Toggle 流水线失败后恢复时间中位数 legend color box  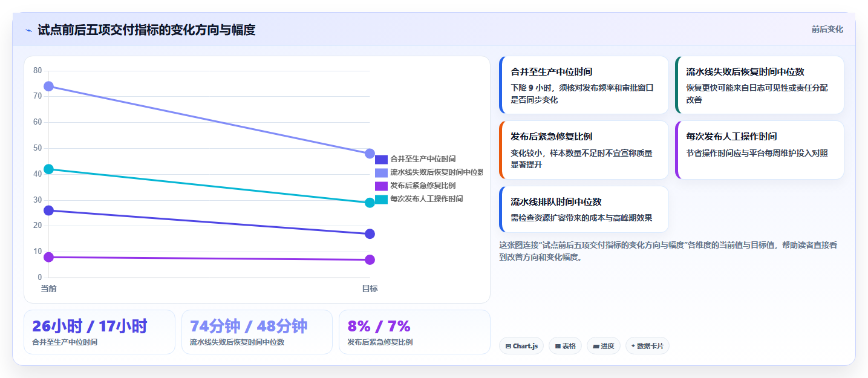[381, 173]
